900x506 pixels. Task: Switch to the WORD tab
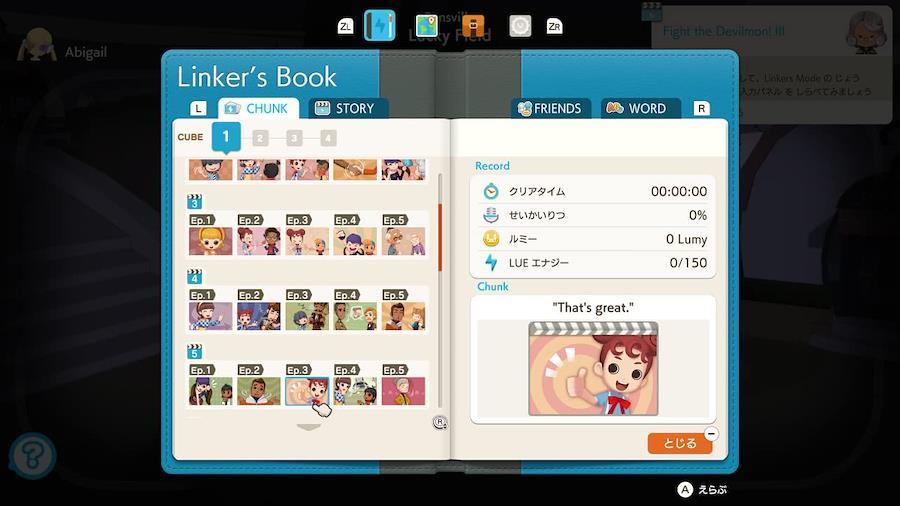pos(636,108)
